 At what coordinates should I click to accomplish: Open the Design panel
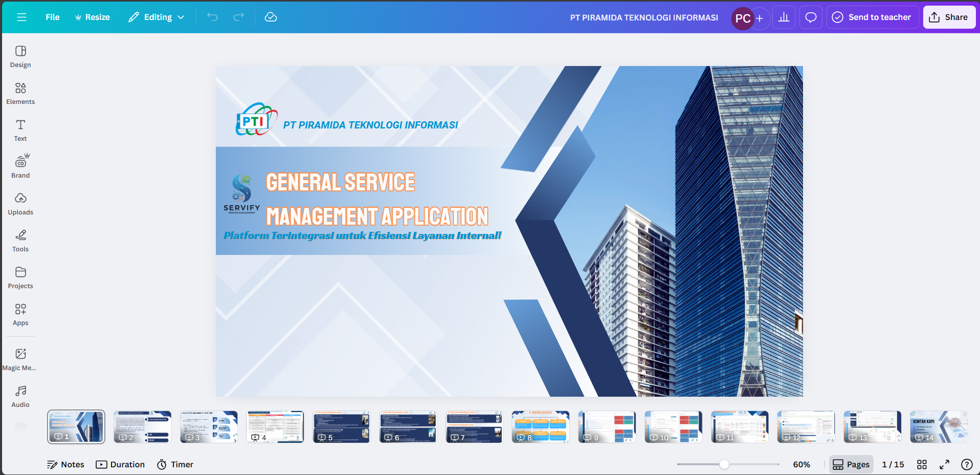(x=20, y=57)
